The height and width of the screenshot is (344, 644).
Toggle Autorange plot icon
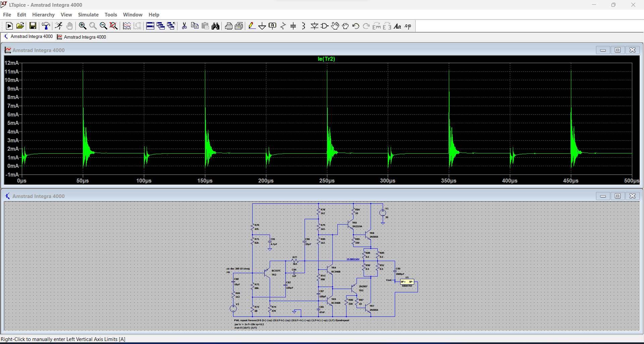(x=127, y=26)
